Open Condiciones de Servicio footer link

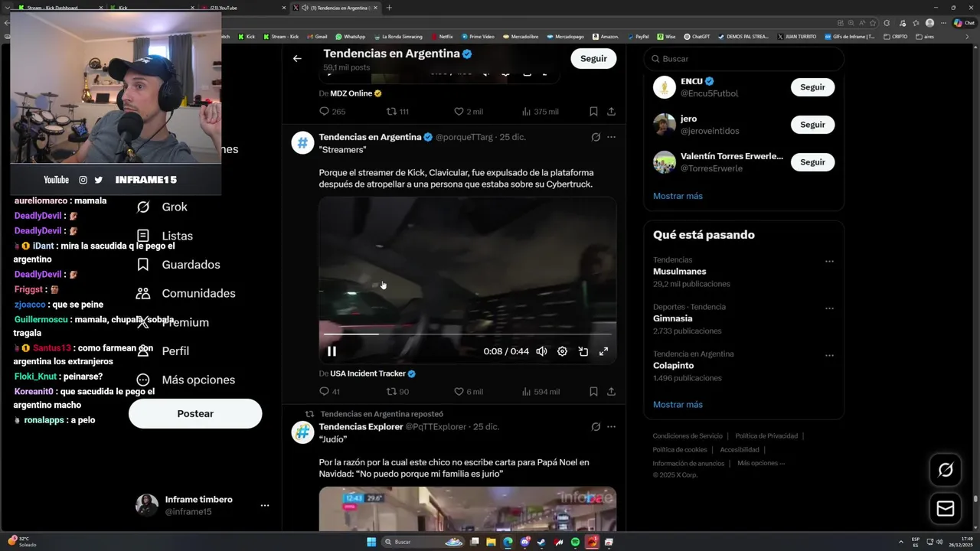tap(688, 436)
